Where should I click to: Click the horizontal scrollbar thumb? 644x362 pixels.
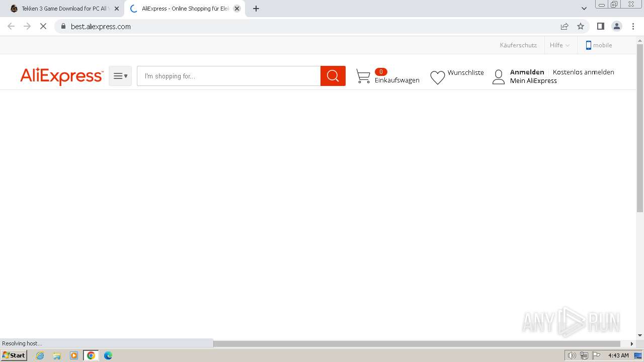coord(417,344)
